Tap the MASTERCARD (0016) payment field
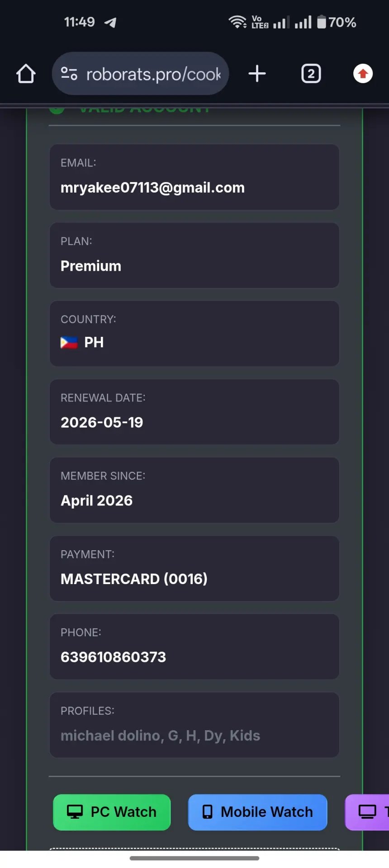 (x=194, y=568)
